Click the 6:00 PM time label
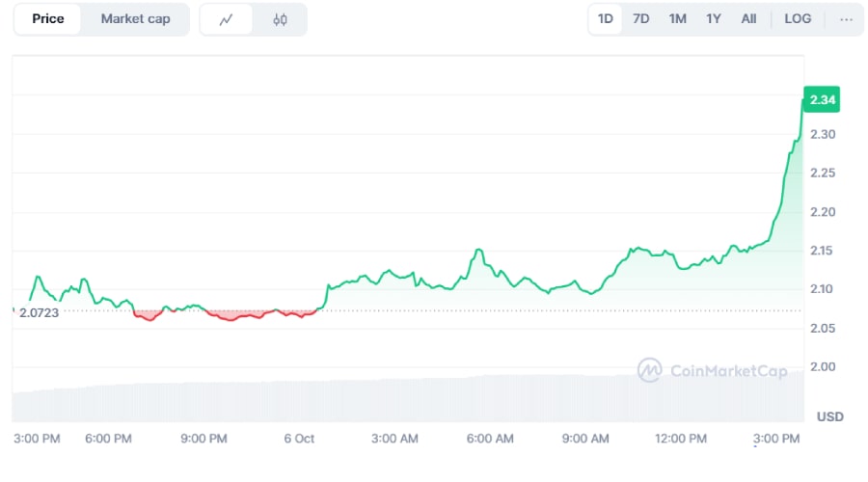 (x=108, y=439)
